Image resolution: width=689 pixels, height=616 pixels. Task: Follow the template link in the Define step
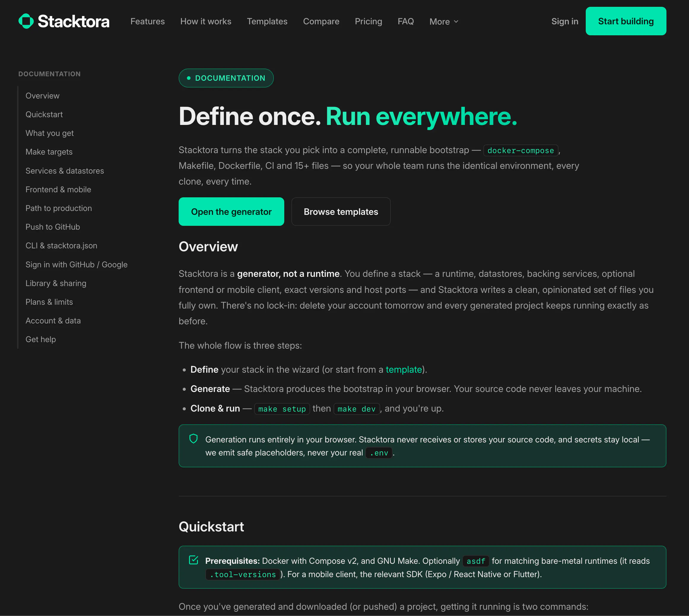404,370
